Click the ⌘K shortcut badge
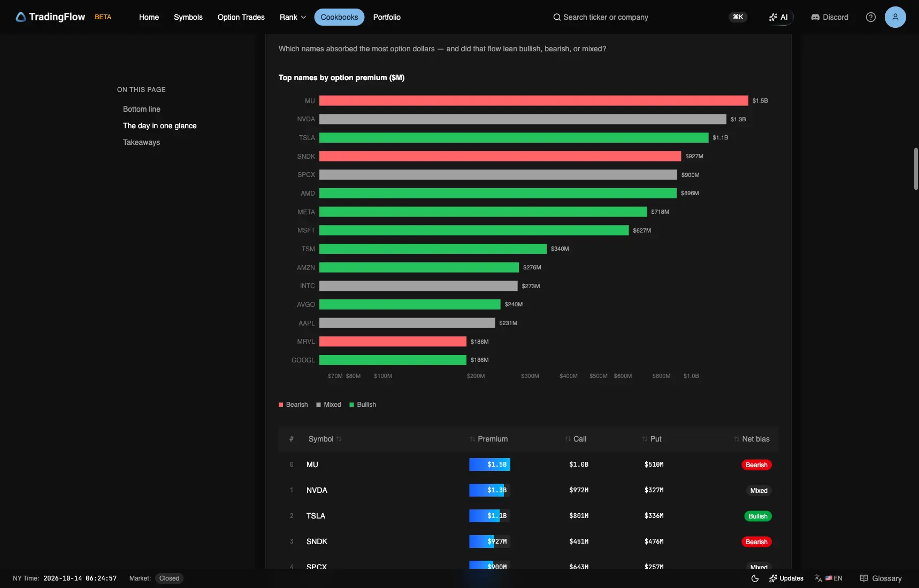The height and width of the screenshot is (588, 919). coord(738,17)
